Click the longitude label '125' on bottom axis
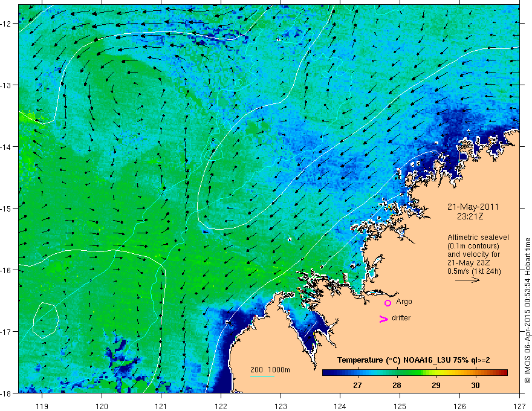 pos(400,407)
